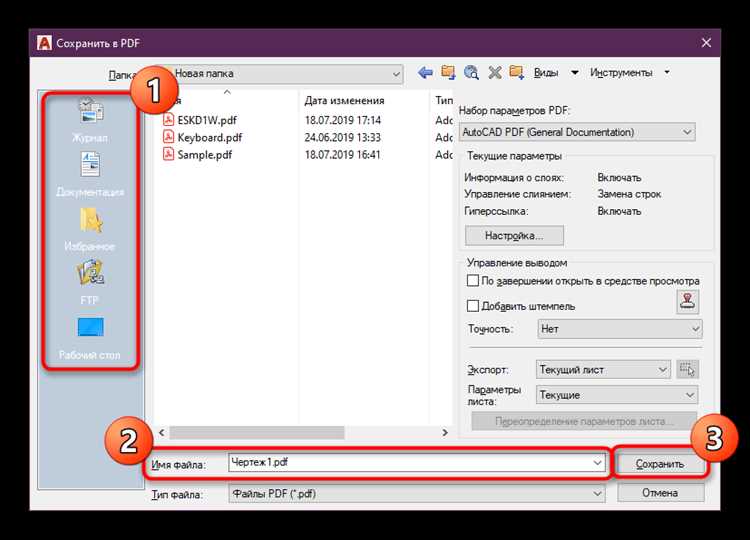The height and width of the screenshot is (540, 750).
Task: Click the create new folder icon
Action: click(x=517, y=73)
